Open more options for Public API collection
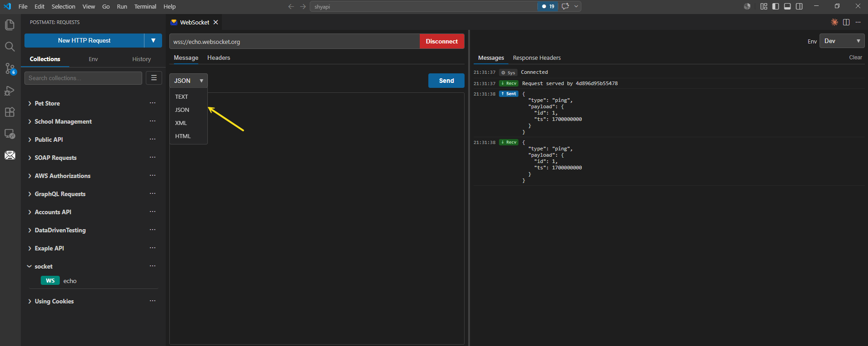Screen dimensions: 868x346 pyautogui.click(x=153, y=139)
